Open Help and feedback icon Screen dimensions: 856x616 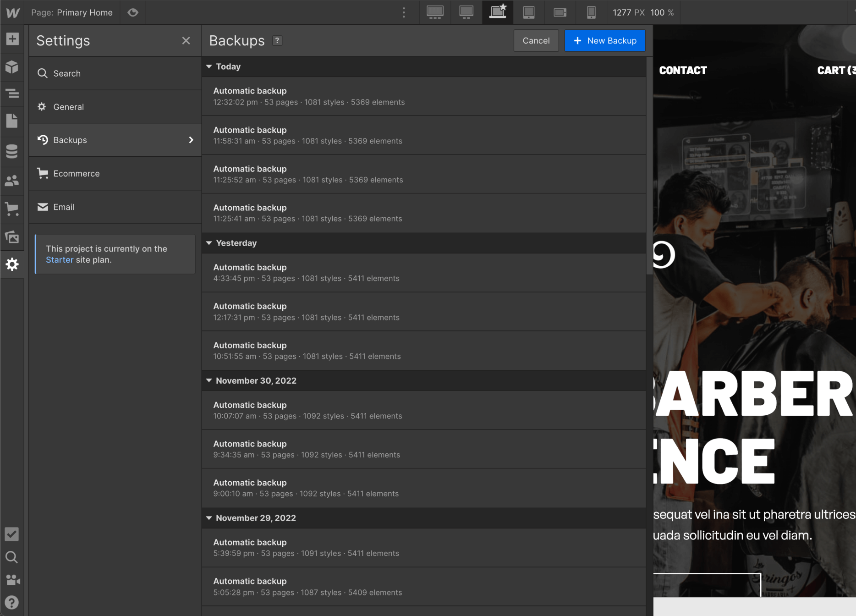pyautogui.click(x=12, y=602)
